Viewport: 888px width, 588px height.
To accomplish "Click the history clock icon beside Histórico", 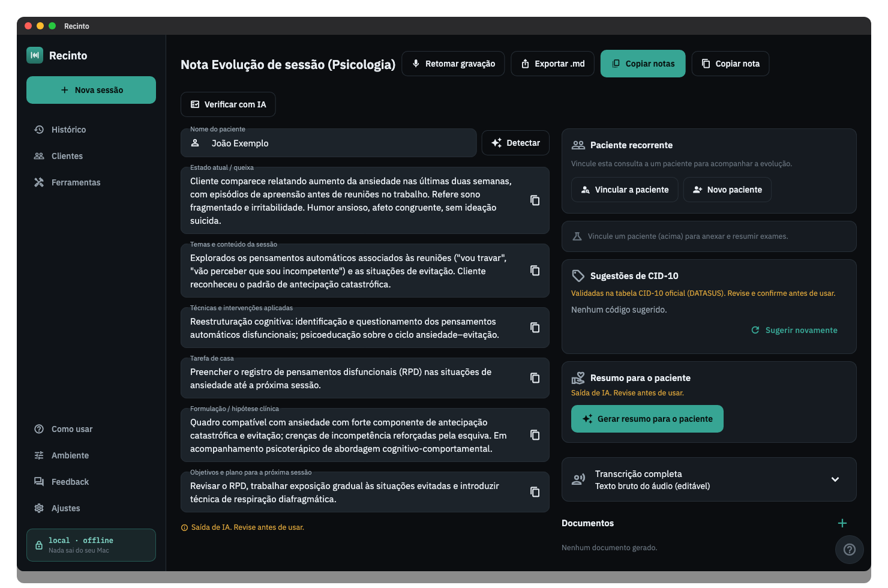I will [x=39, y=130].
